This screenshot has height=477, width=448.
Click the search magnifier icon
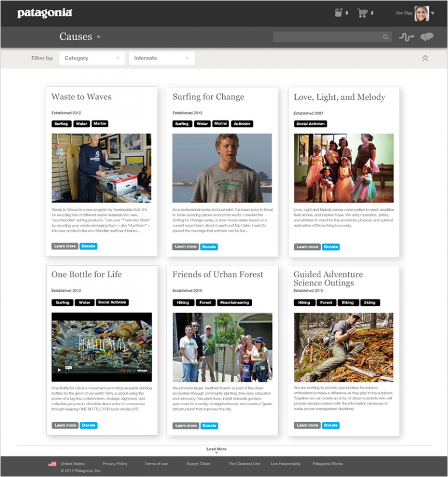(x=386, y=37)
